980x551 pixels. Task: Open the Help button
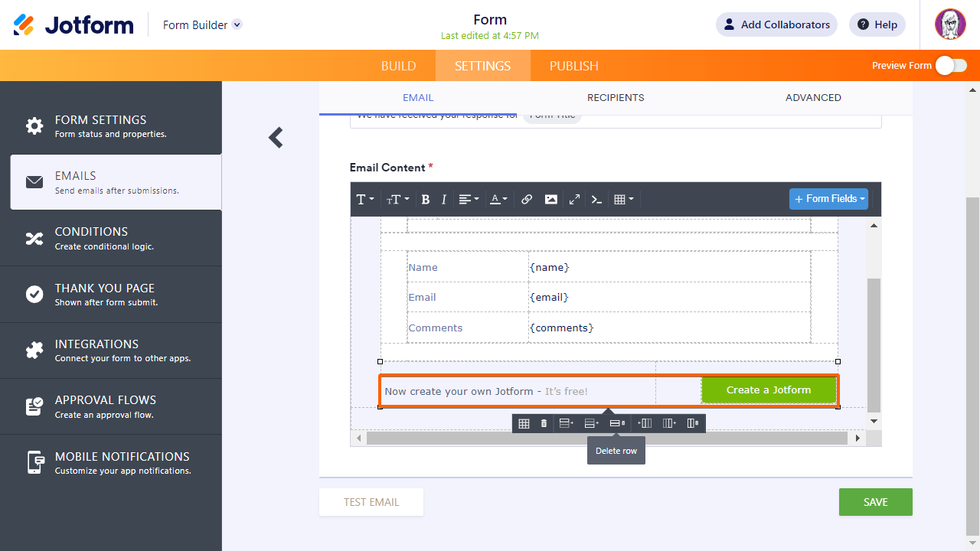[877, 24]
